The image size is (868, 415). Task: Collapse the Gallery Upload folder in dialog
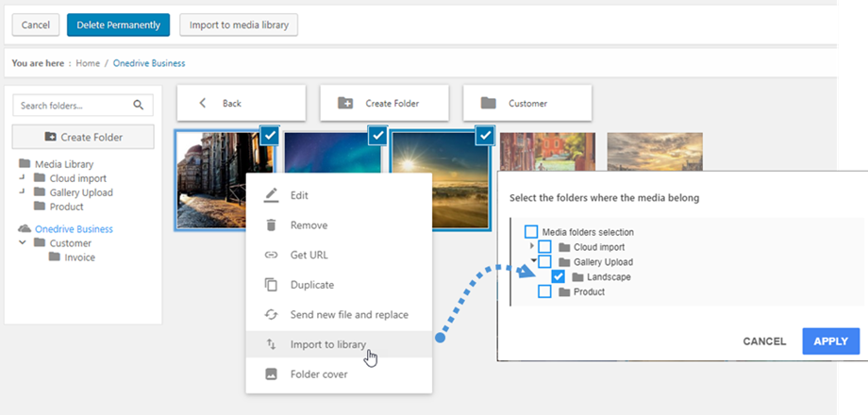pos(531,262)
